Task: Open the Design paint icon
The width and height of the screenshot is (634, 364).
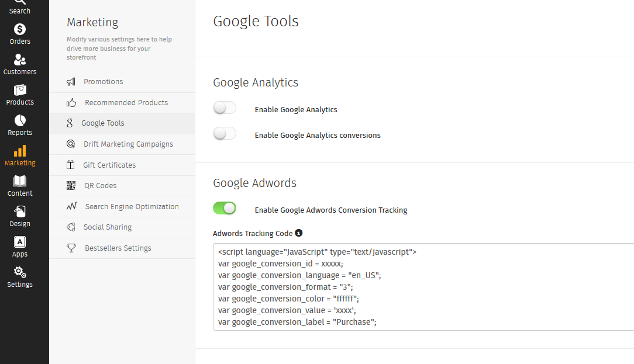Action: click(x=19, y=212)
